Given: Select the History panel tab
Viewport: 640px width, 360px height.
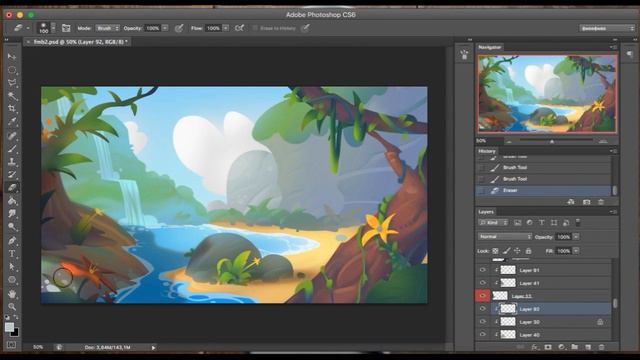Looking at the screenshot, I should pos(487,151).
